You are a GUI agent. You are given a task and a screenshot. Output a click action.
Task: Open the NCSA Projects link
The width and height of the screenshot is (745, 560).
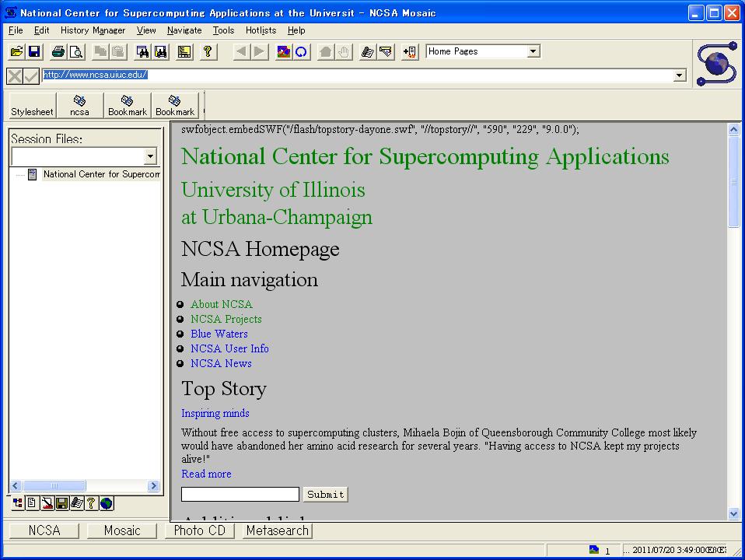click(226, 319)
